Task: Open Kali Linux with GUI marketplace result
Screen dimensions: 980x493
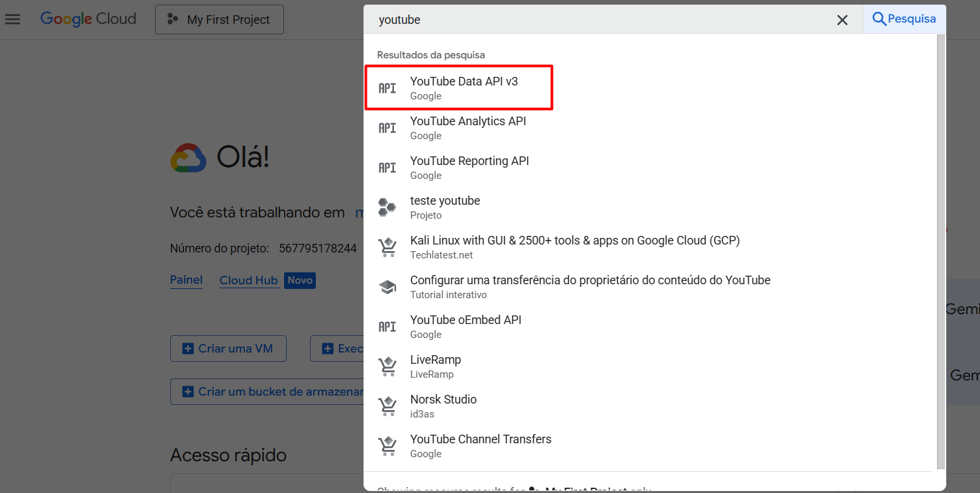Action: point(650,247)
